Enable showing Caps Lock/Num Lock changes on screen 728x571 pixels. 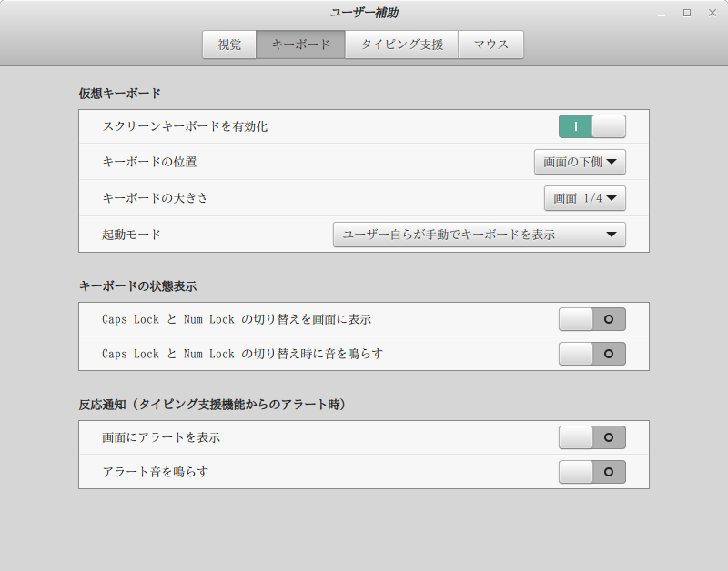click(x=591, y=319)
